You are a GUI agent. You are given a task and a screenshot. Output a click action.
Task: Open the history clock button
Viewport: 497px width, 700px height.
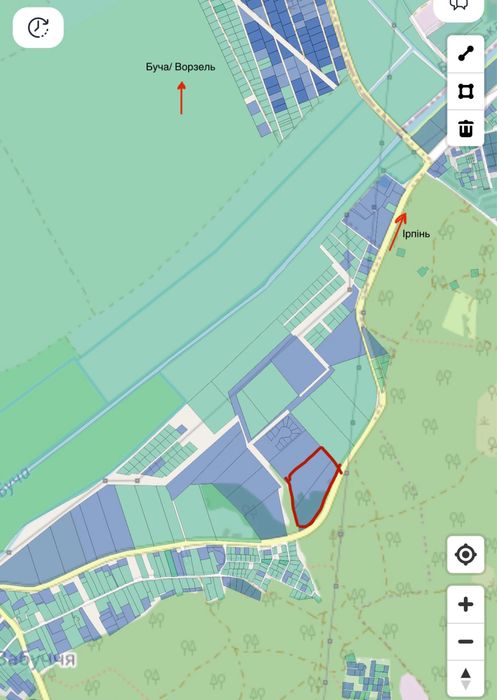38,28
